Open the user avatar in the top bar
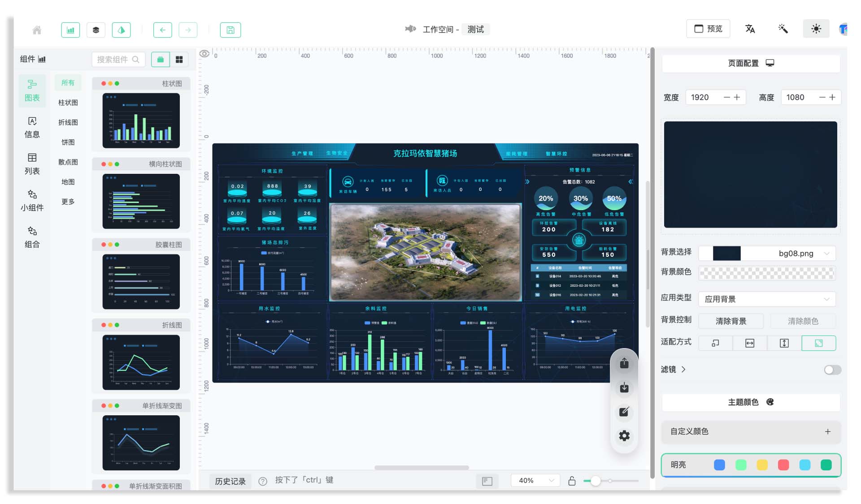861x504 pixels. [x=843, y=29]
